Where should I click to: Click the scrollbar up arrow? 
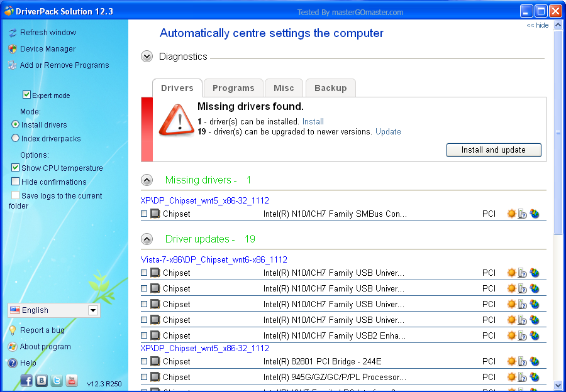[x=558, y=25]
